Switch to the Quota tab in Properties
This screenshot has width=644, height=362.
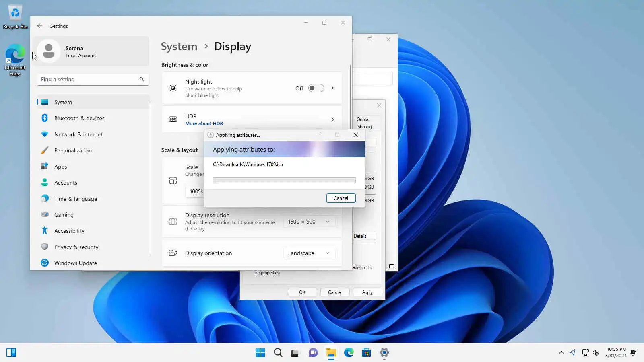(x=363, y=119)
